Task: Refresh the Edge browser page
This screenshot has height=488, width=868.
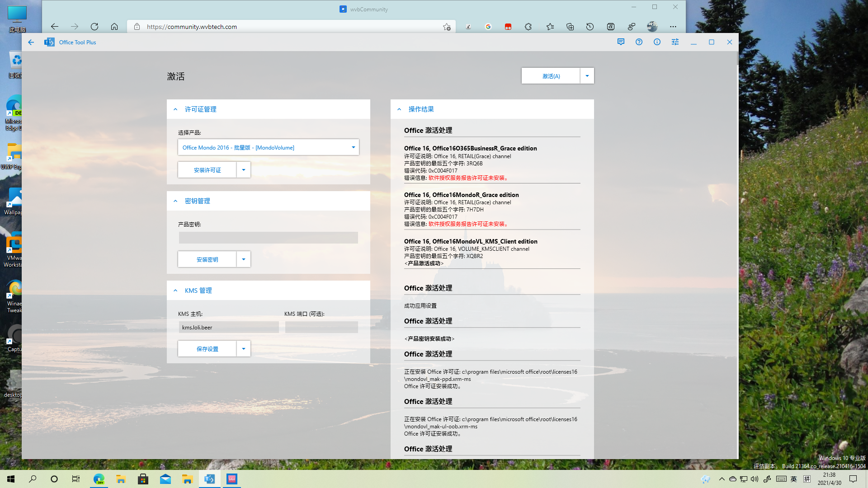Action: pos(94,27)
